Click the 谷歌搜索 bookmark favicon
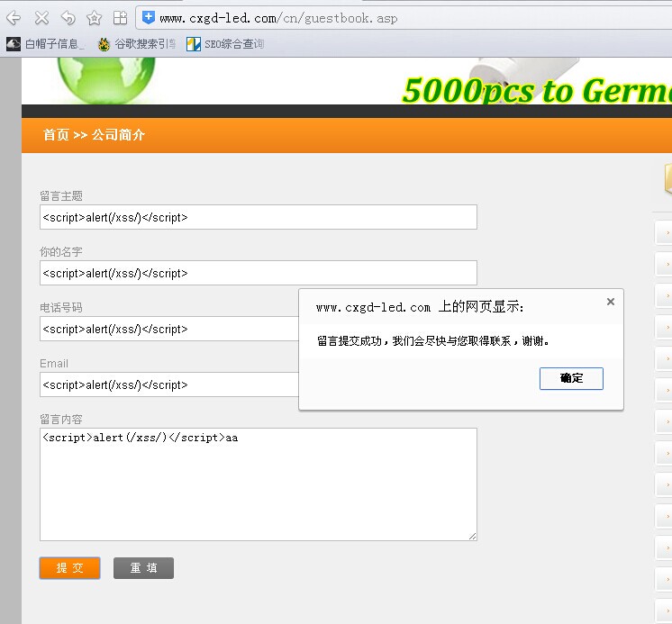672x624 pixels. pyautogui.click(x=104, y=44)
